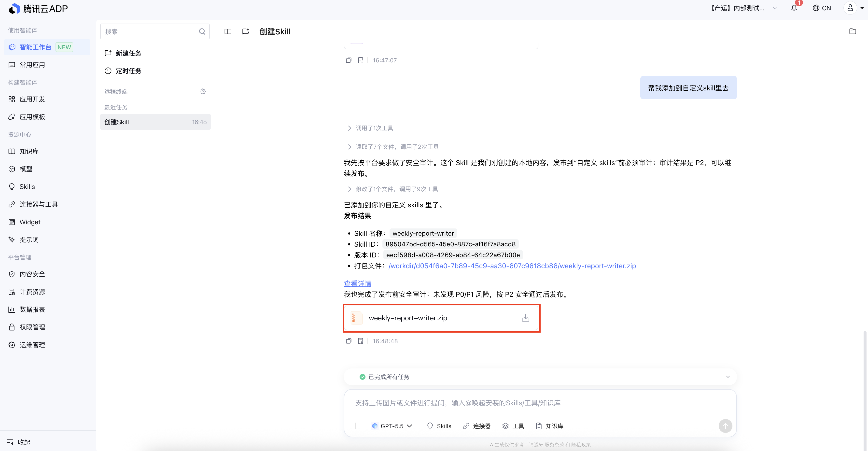Open 知识库 in the input bar
868x451 pixels.
pyautogui.click(x=550, y=426)
